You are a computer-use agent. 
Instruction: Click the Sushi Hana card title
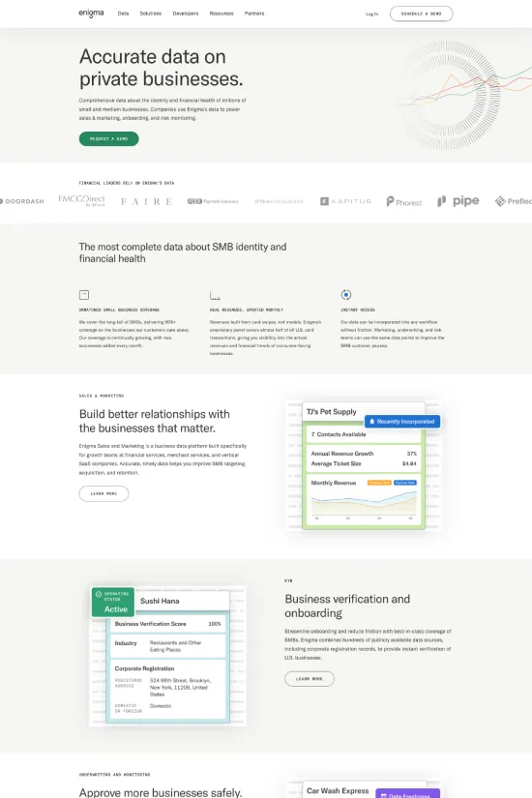[x=160, y=601]
